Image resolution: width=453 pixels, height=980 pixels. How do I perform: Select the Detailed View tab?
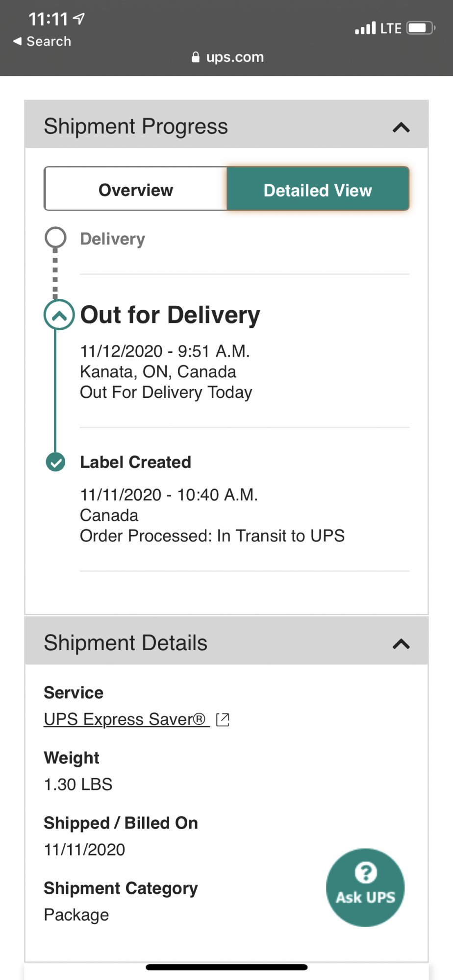pyautogui.click(x=318, y=190)
